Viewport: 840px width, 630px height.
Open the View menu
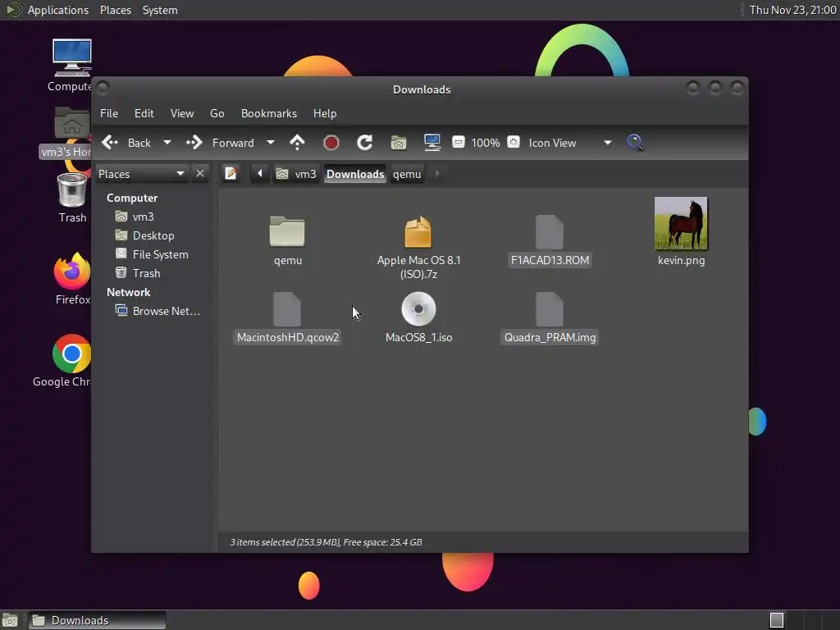click(182, 113)
